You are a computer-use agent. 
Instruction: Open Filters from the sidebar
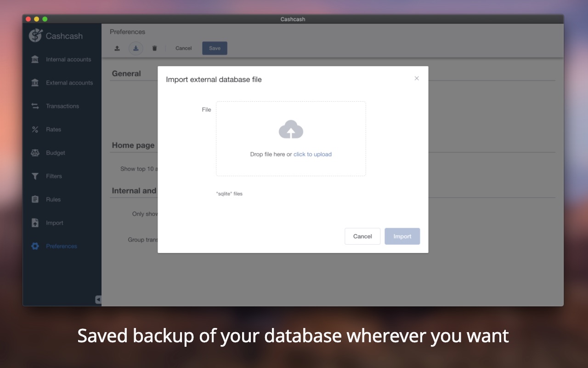[x=62, y=176]
